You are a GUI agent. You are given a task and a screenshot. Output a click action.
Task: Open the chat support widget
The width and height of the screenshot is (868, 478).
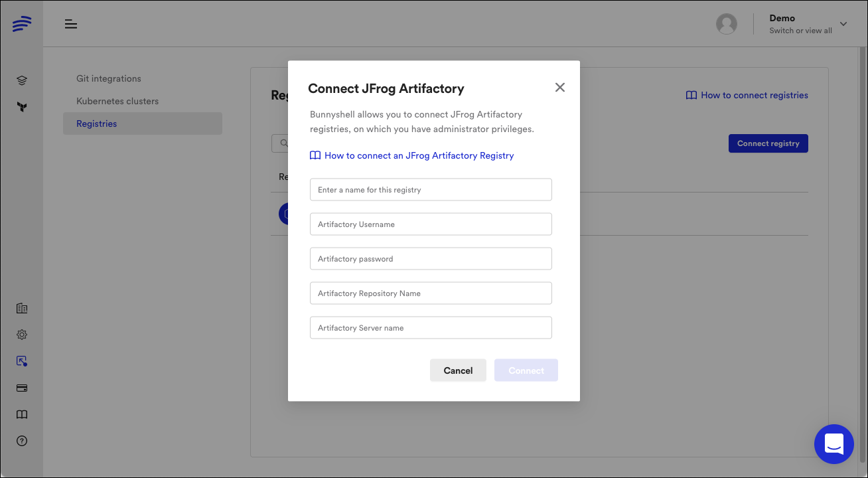click(834, 444)
